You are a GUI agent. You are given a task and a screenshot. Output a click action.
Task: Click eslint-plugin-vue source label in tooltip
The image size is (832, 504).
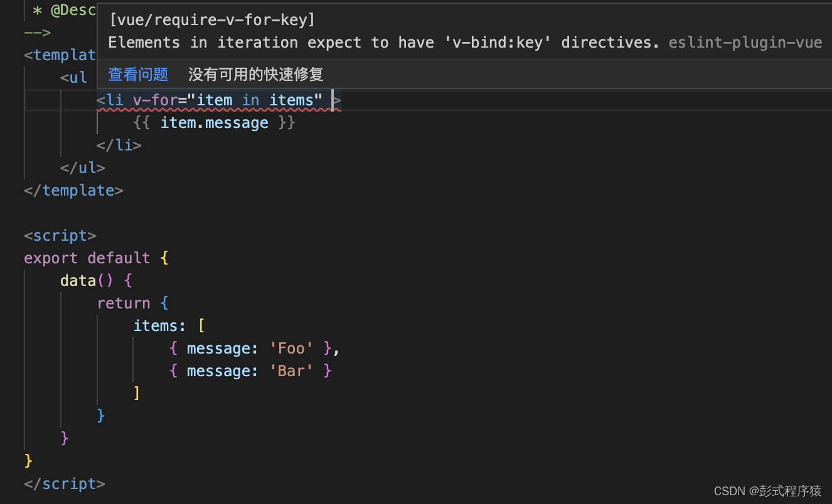click(x=745, y=43)
